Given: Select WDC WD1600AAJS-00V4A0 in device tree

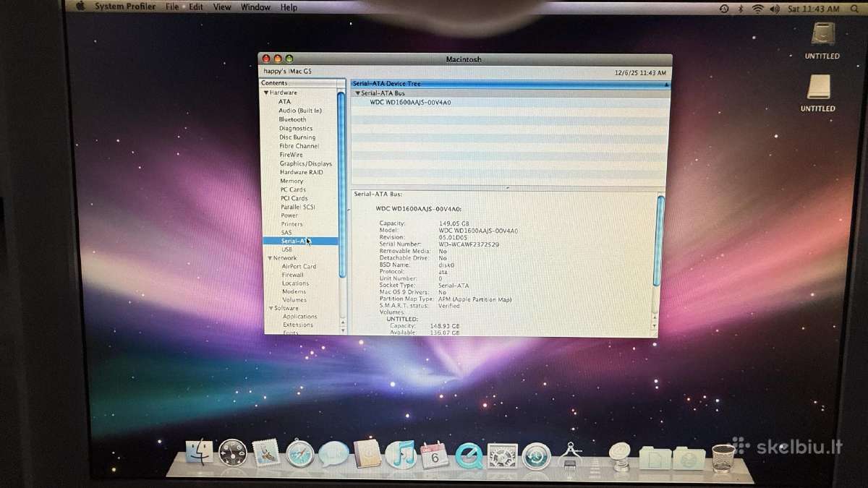Looking at the screenshot, I should [x=411, y=103].
